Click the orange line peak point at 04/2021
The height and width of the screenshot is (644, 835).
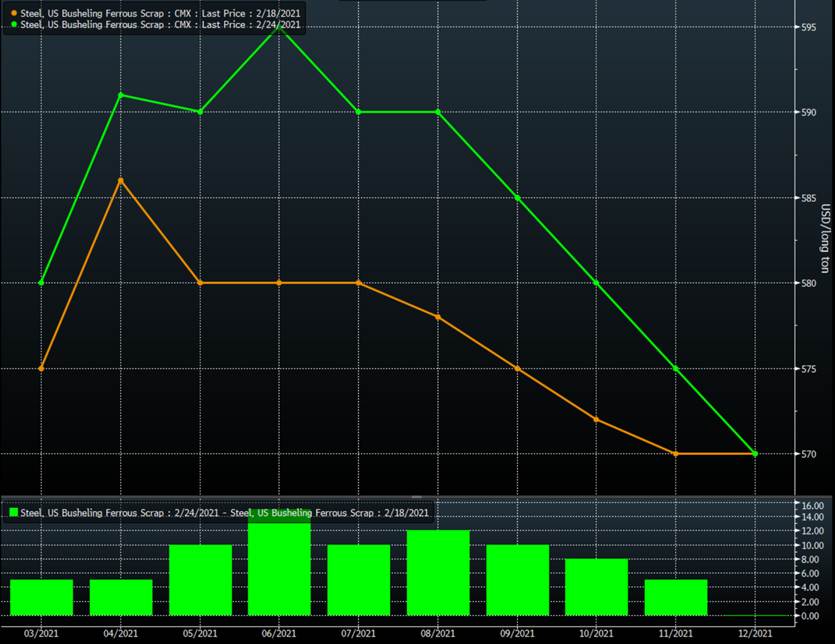[121, 180]
